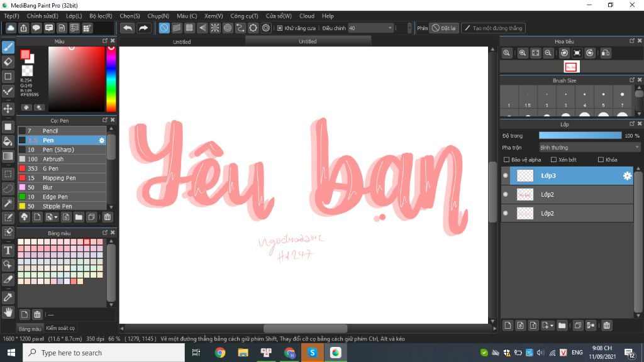Pick a hue on the rainbow color bar

click(x=111, y=79)
